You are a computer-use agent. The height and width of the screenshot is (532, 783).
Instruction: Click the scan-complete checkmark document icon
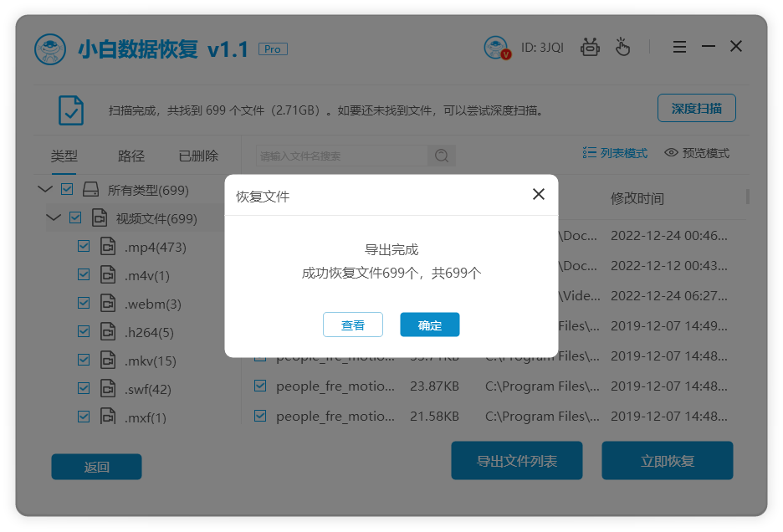pos(70,110)
